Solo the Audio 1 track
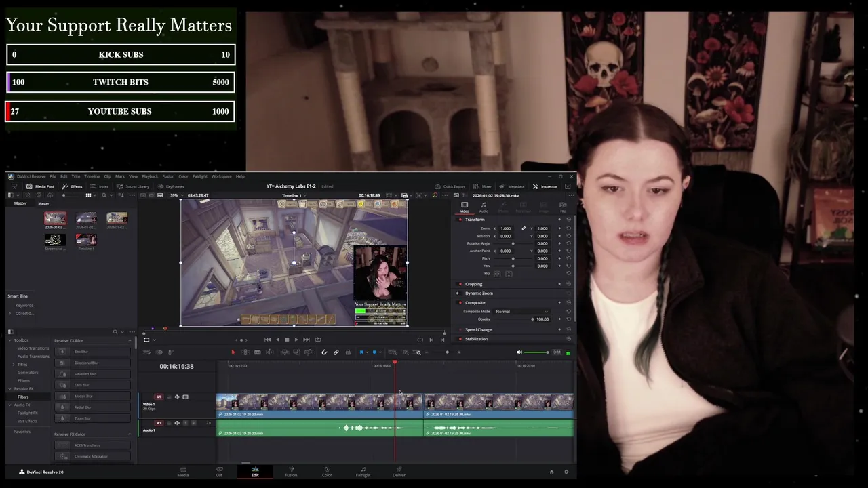The image size is (868, 488). pos(185,423)
